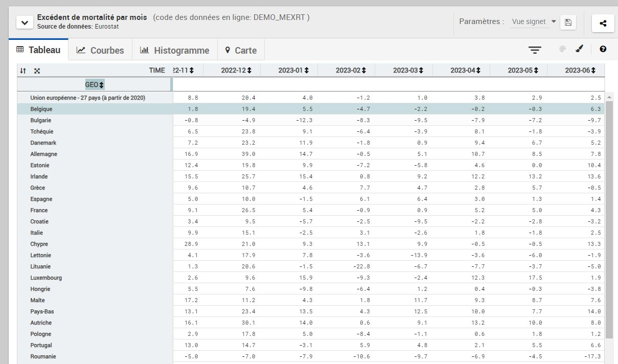Image resolution: width=618 pixels, height=364 pixels.
Task: Toggle sort order on GEO header
Action: 102,84
